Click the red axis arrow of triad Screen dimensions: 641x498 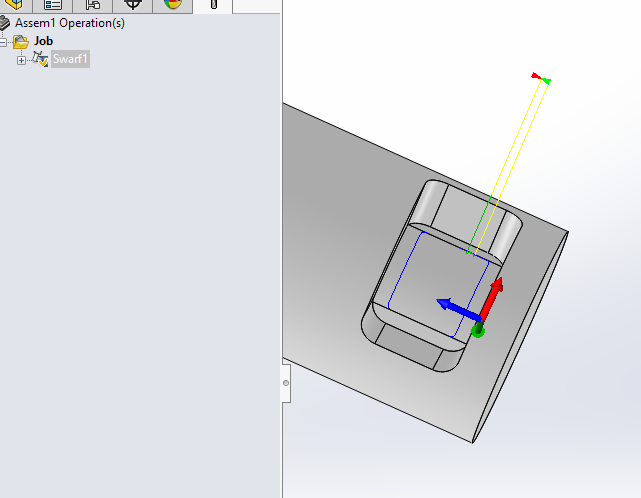(493, 297)
